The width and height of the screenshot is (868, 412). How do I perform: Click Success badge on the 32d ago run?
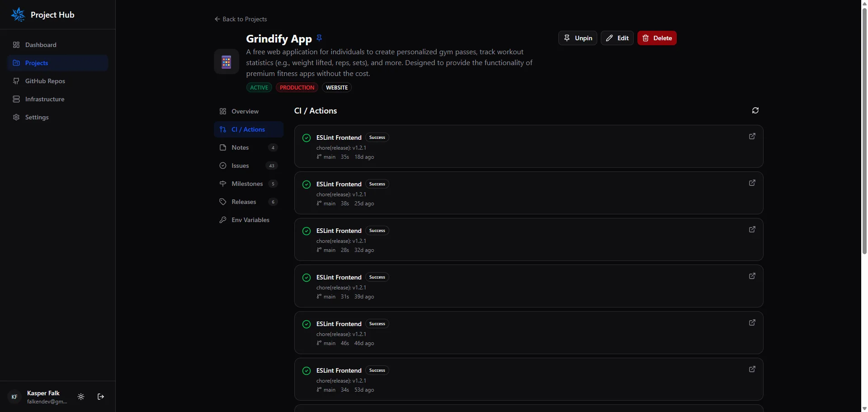click(x=377, y=231)
